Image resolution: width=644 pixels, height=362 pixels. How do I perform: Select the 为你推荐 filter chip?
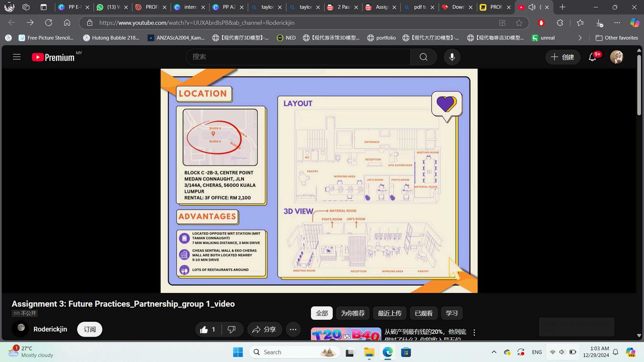coord(353,313)
